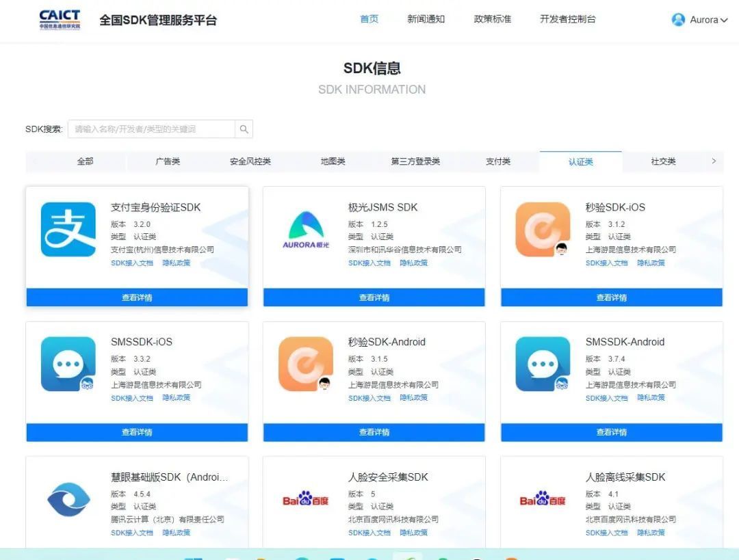The image size is (739, 560).
Task: Select the 全部 category tab
Action: (x=86, y=161)
